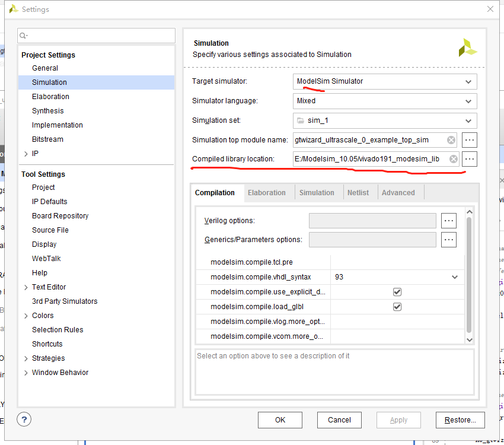Viewport: 504px width, 445px height.
Task: Click the OK button
Action: pos(280,420)
